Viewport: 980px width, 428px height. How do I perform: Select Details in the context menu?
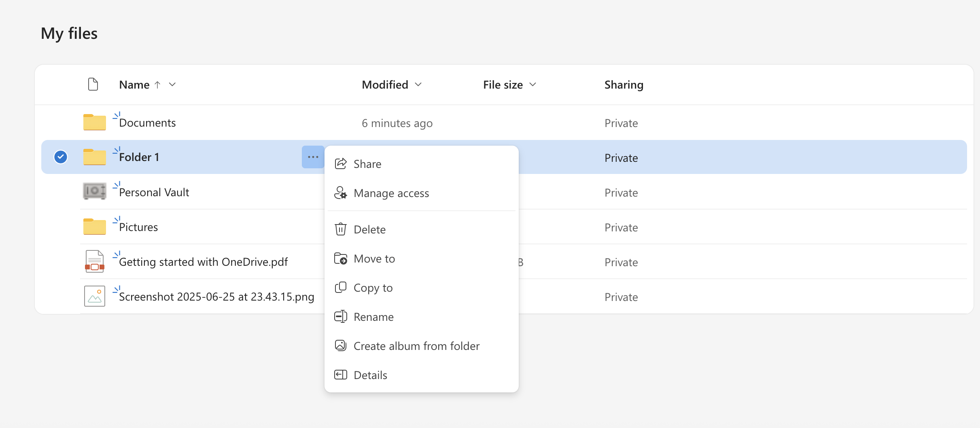[370, 375]
